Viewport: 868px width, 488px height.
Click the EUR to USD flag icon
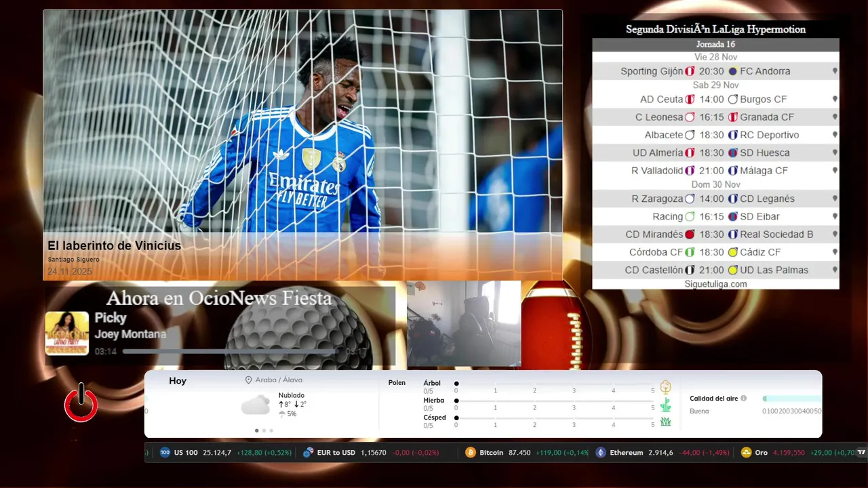[308, 452]
